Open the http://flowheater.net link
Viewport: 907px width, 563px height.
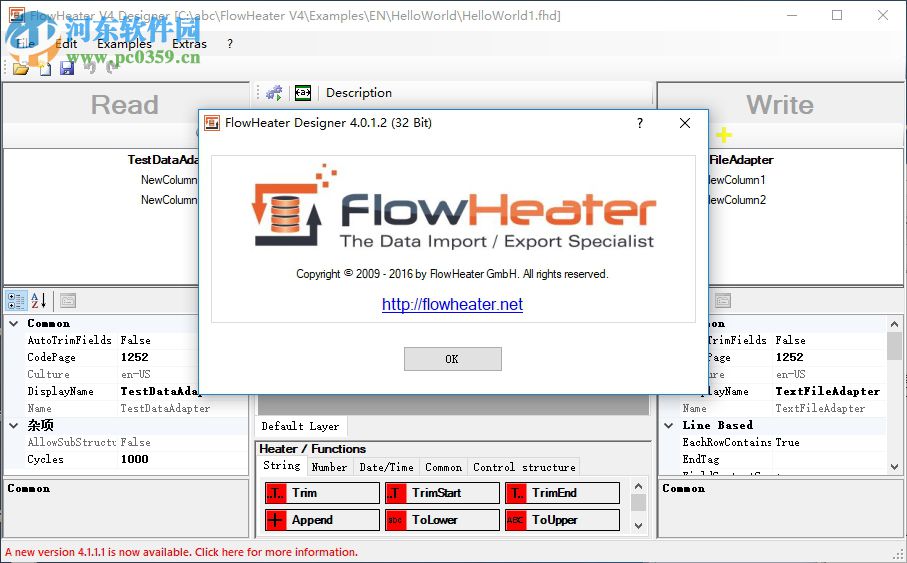click(452, 304)
